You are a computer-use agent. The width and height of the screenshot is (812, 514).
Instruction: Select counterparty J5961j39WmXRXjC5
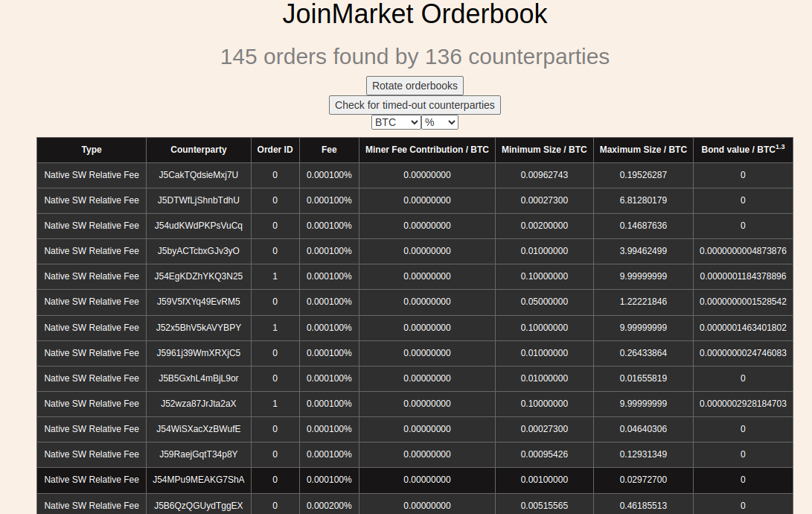[198, 353]
